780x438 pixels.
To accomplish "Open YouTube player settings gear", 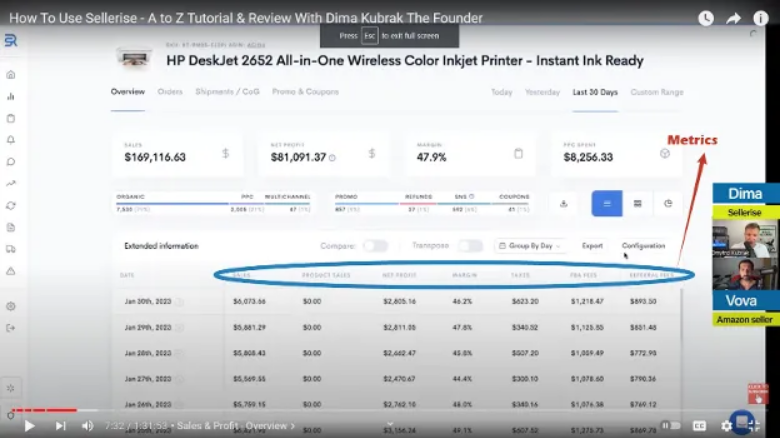I will coord(726,426).
